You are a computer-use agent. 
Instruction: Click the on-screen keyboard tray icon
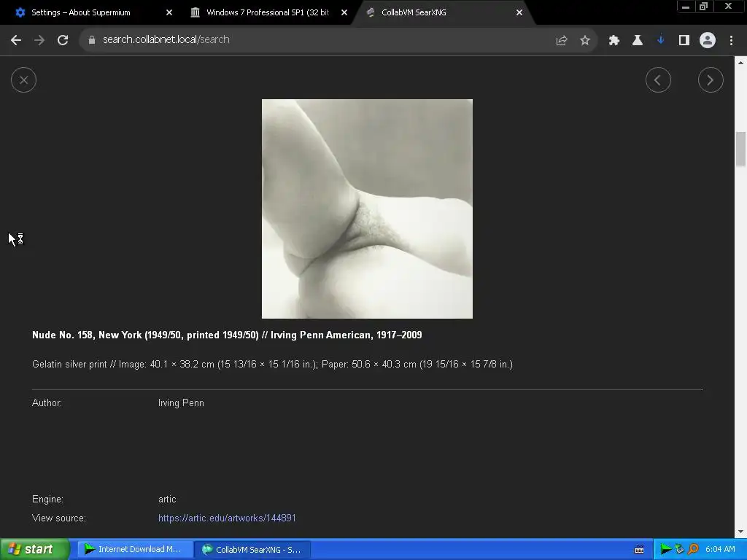[639, 550]
